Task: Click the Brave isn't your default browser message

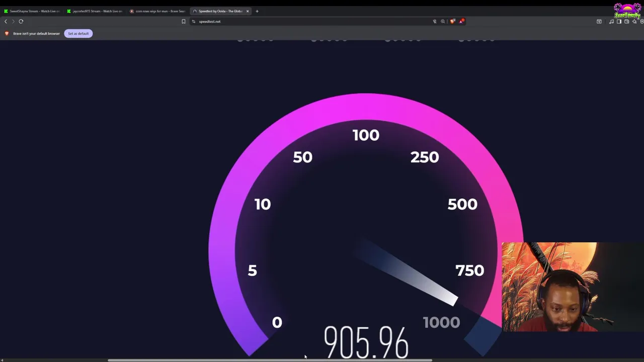Action: pos(36,34)
